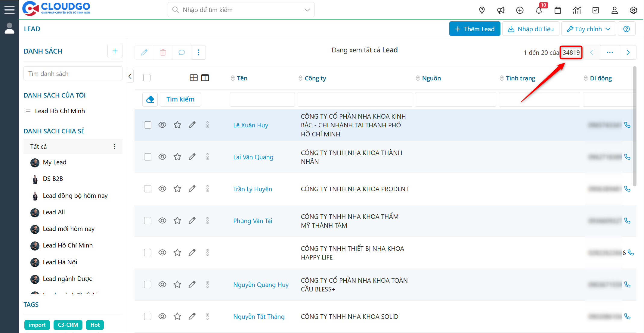This screenshot has width=644, height=333.
Task: Click the trash delete icon in toolbar
Action: [163, 52]
